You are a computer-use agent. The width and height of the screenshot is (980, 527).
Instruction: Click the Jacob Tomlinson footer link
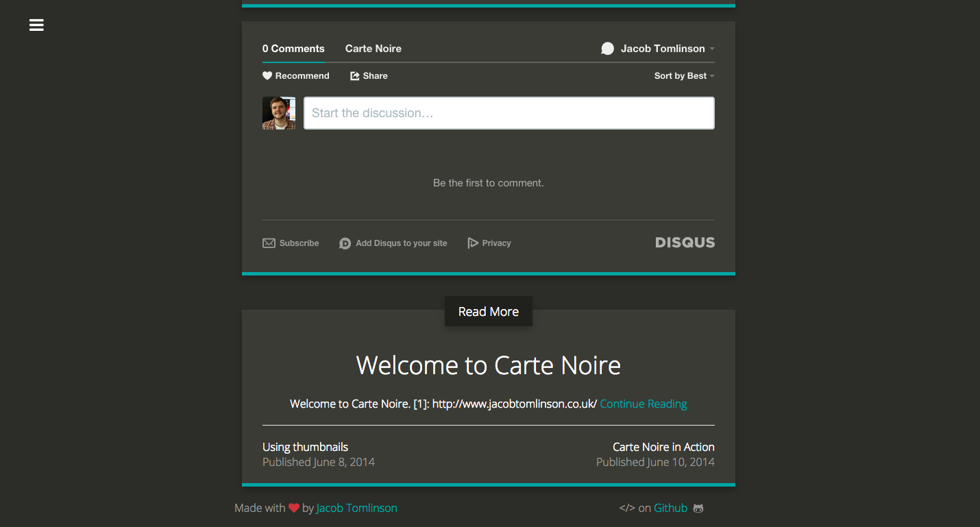pos(357,508)
